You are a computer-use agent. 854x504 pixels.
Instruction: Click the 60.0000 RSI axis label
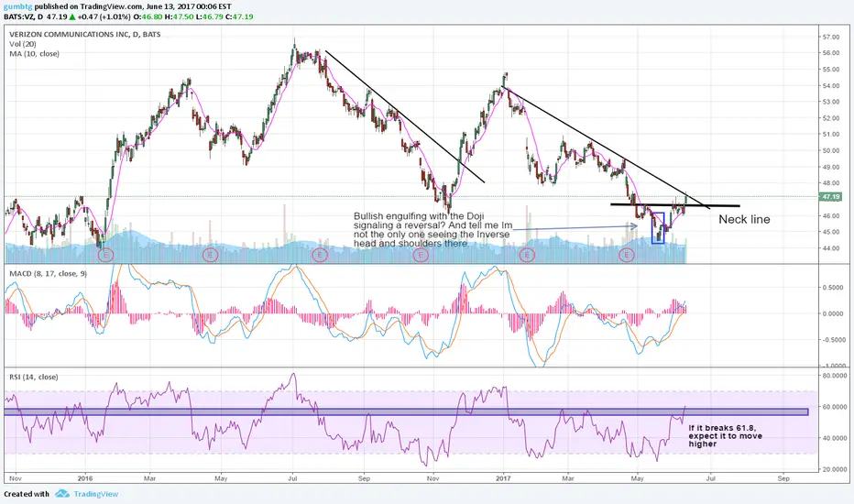pos(835,407)
